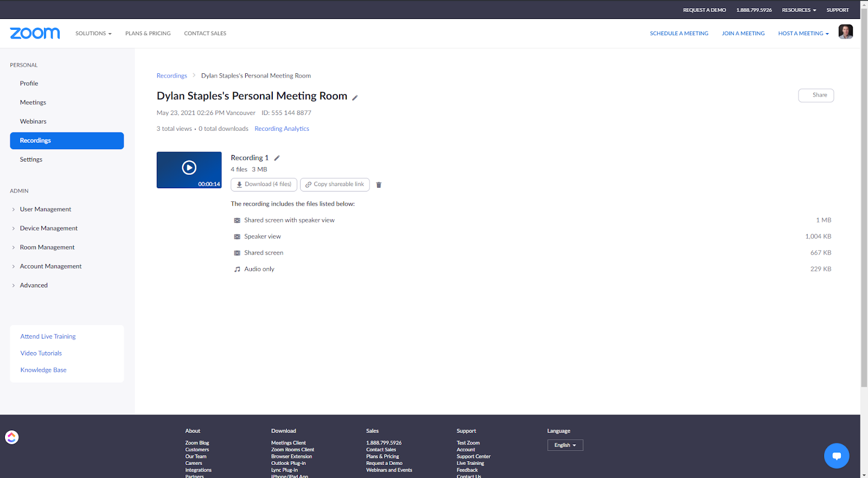Open Webinars in sidebar

(x=33, y=122)
